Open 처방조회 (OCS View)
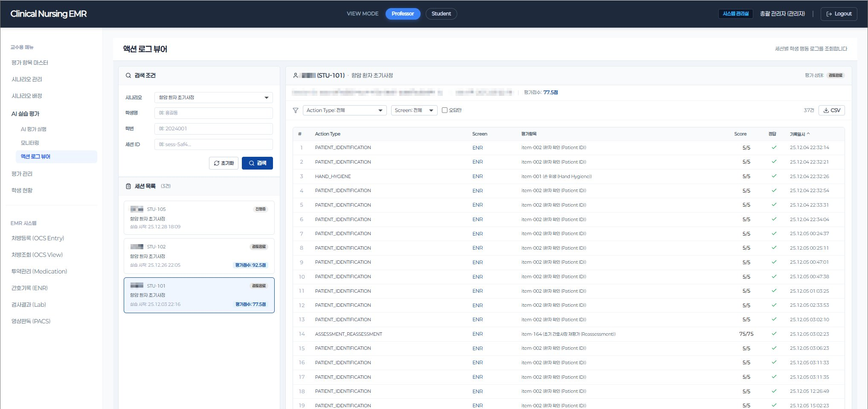 pyautogui.click(x=37, y=255)
